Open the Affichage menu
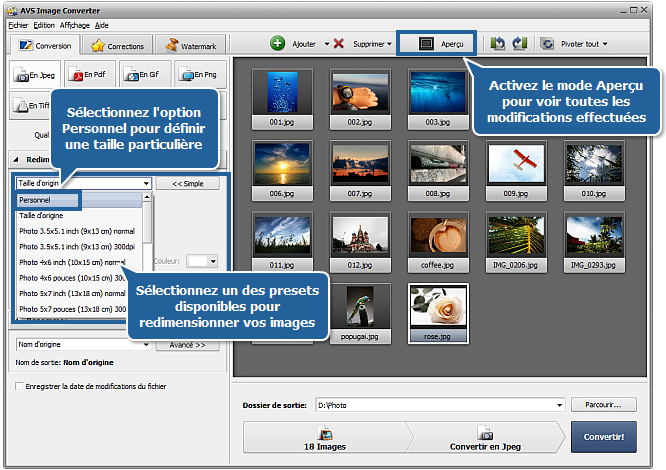 pos(74,24)
